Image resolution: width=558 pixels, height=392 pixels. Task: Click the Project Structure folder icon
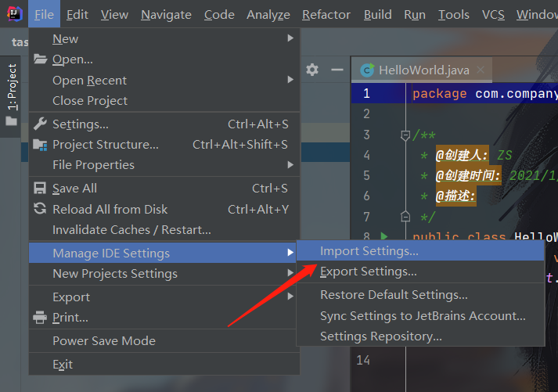40,145
